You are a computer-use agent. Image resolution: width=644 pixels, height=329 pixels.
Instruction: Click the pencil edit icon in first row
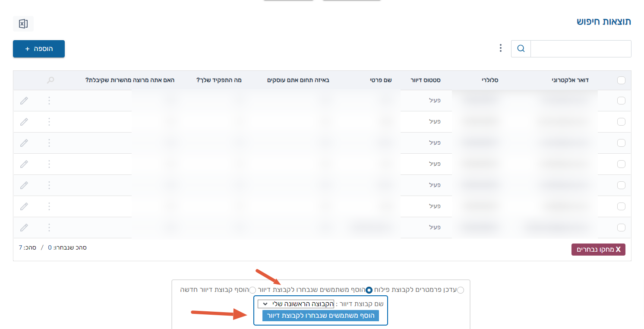coord(24,101)
